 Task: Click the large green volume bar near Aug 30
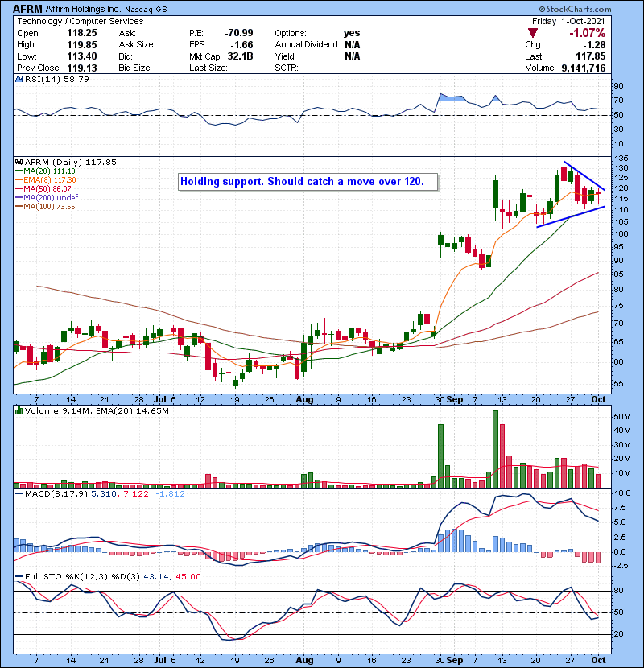pos(440,456)
